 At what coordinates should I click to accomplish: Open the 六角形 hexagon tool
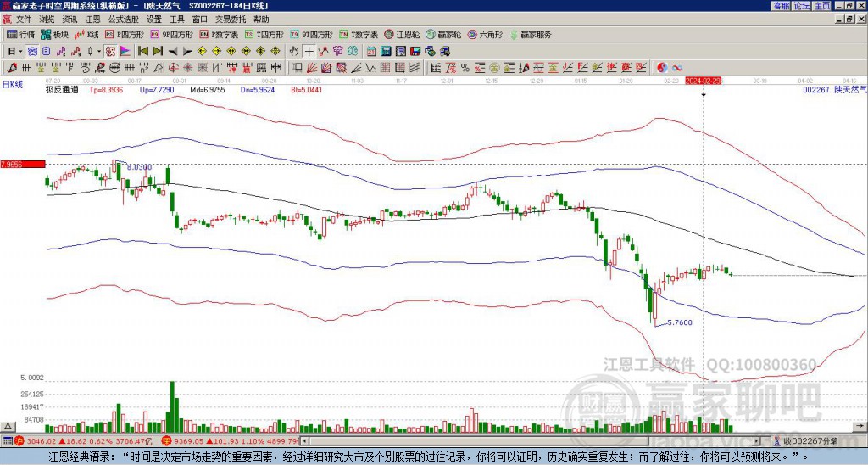[485, 34]
